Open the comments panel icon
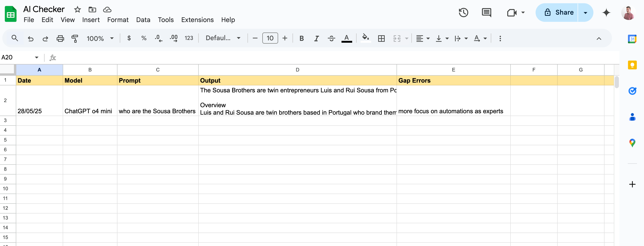644x246 pixels. (x=486, y=13)
